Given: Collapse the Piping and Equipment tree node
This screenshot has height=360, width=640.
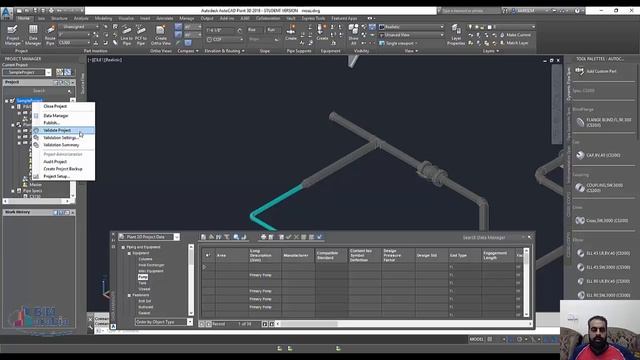Looking at the screenshot, I should point(123,247).
